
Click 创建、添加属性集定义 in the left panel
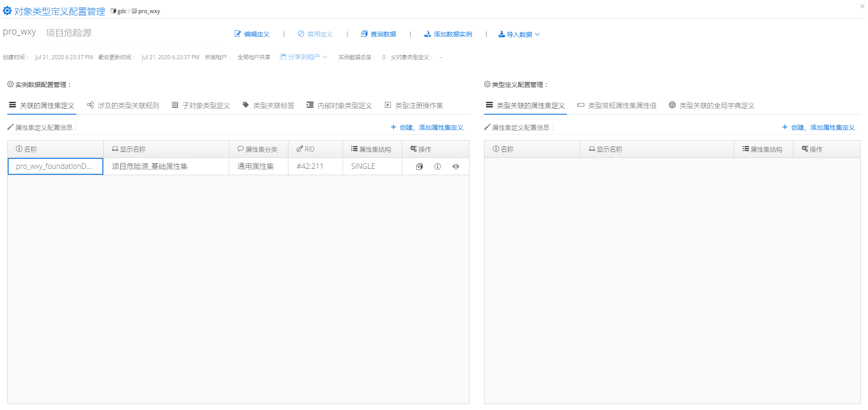tap(427, 127)
